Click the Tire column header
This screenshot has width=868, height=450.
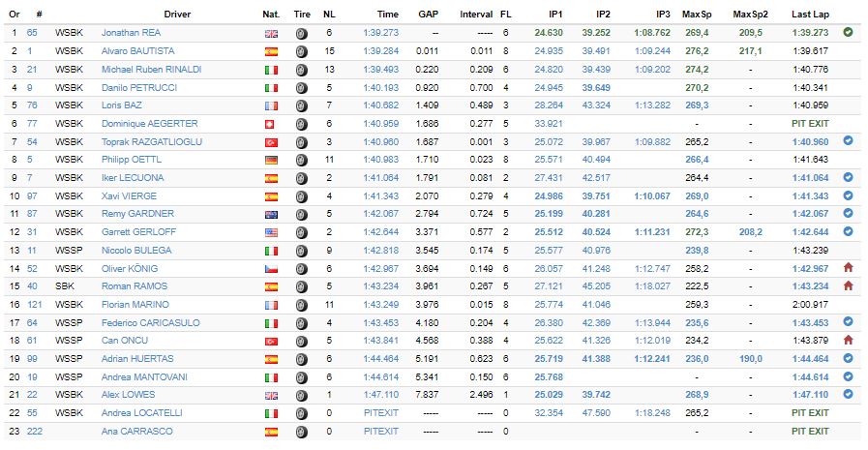click(x=302, y=15)
